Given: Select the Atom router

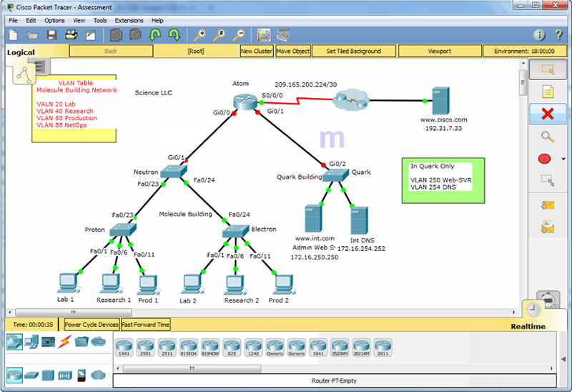Looking at the screenshot, I should tap(245, 102).
